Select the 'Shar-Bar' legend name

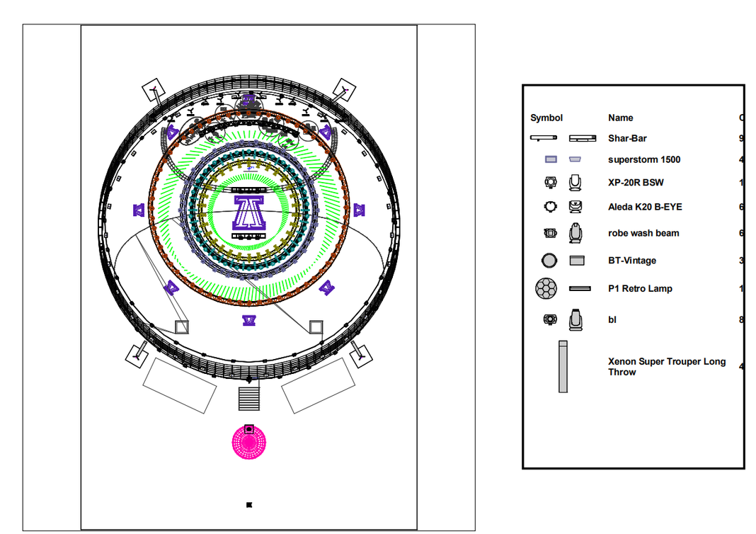click(x=627, y=138)
